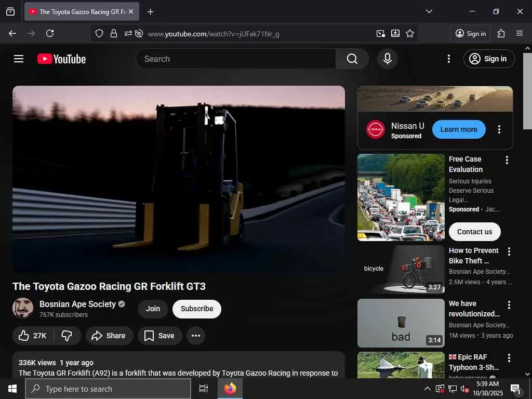Screen dimensions: 532x399
Task: Open traffic jam sponsored thumbnail
Action: point(401,197)
